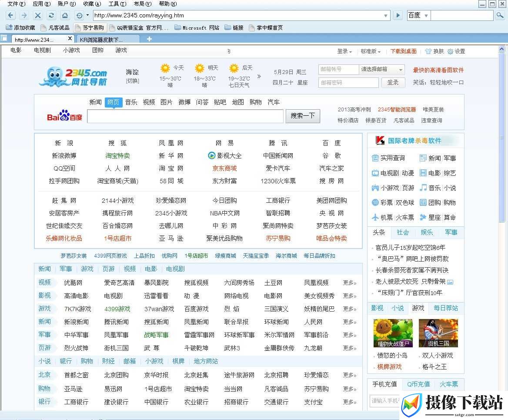Click the 搜索一下 button
508x420 pixels.
click(303, 116)
